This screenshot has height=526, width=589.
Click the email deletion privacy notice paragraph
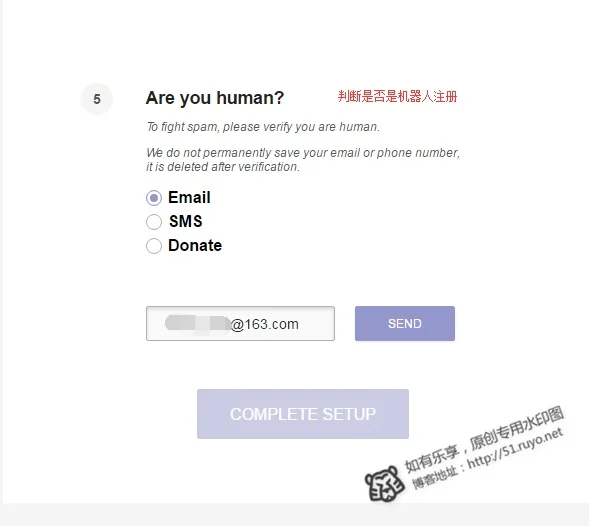tap(303, 160)
